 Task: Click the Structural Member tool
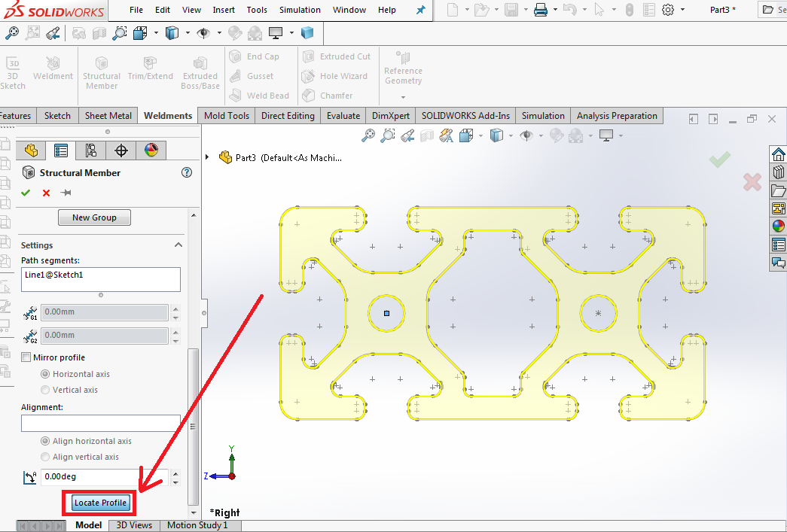pyautogui.click(x=102, y=73)
